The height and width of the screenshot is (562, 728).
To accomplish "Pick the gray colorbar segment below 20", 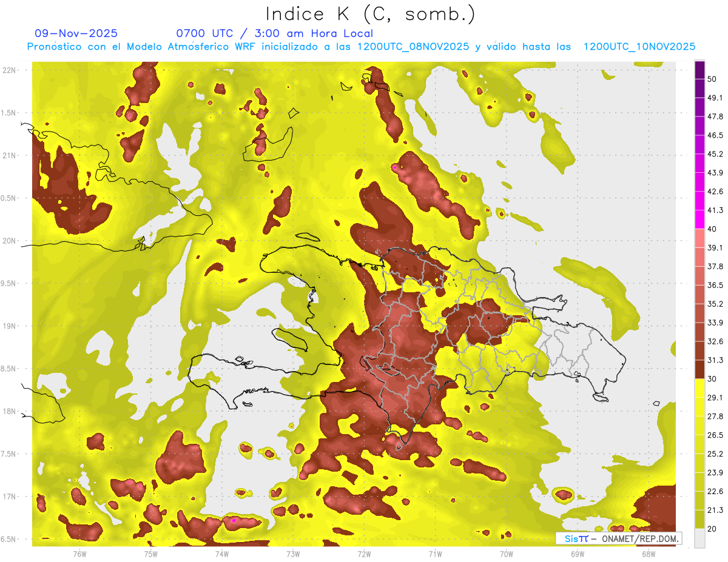I will pyautogui.click(x=699, y=538).
